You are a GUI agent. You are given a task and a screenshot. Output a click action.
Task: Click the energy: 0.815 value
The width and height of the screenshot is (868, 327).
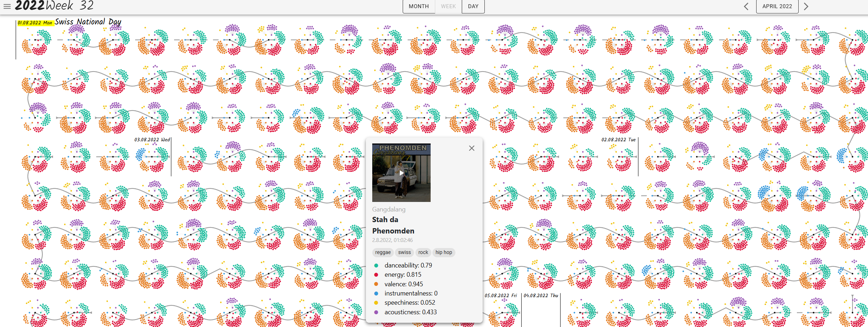[x=403, y=275]
